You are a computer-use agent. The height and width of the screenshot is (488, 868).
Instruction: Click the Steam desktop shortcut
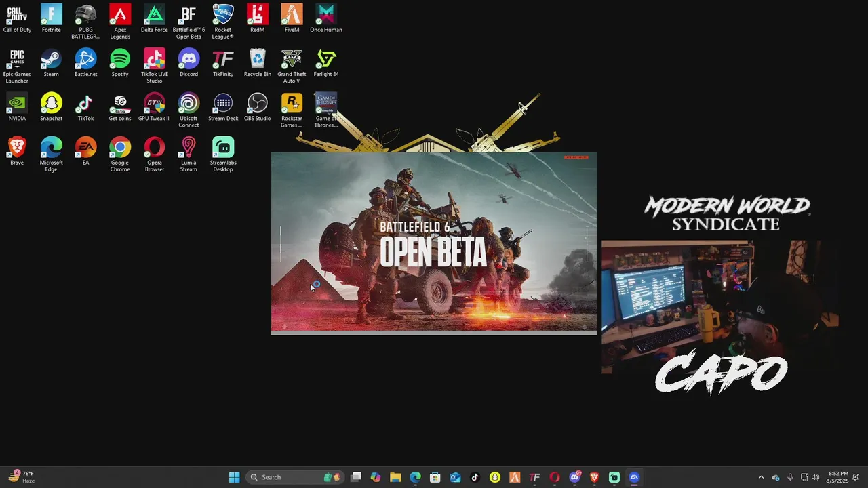pyautogui.click(x=51, y=62)
